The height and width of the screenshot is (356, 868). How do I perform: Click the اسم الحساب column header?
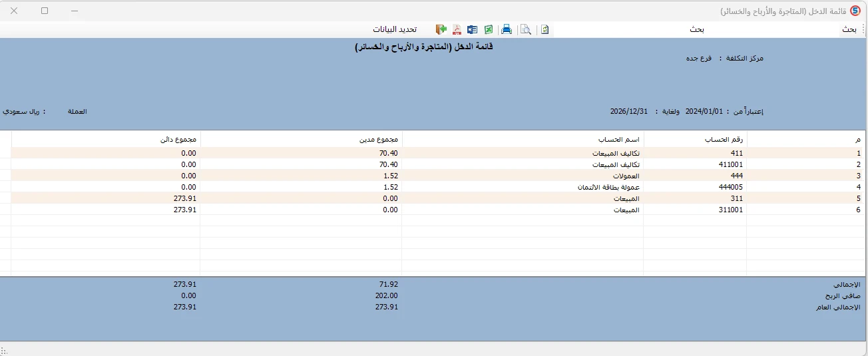(x=523, y=139)
